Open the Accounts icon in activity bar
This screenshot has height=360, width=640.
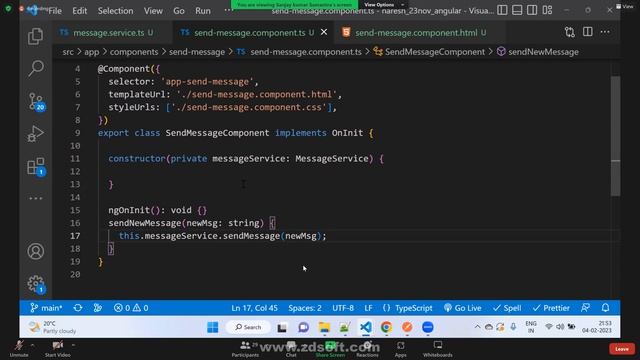(36, 251)
